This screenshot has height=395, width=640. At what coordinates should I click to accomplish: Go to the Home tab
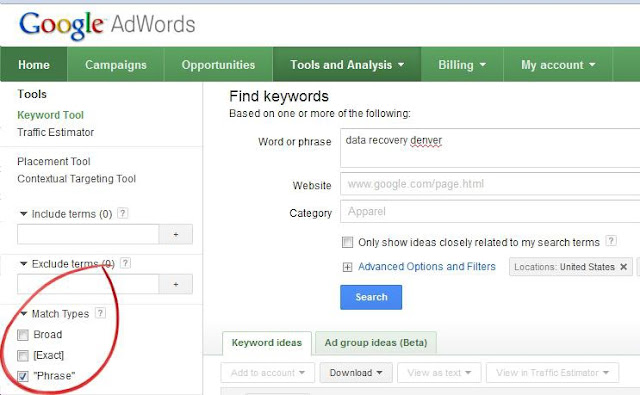click(34, 64)
